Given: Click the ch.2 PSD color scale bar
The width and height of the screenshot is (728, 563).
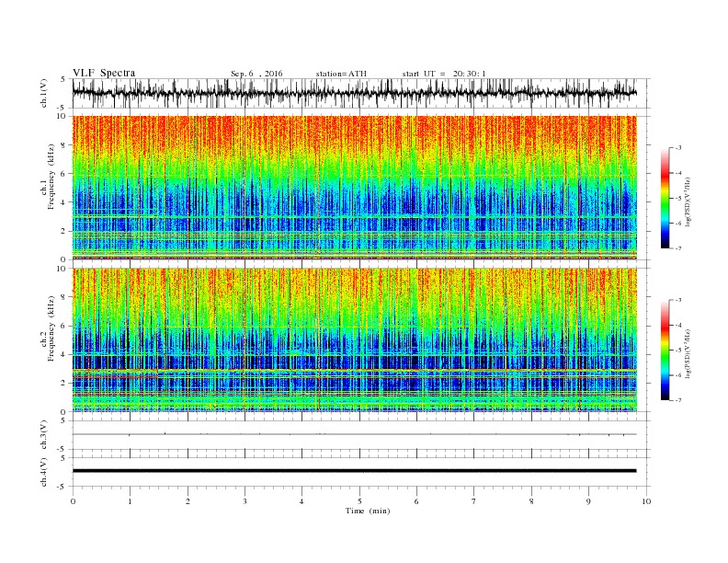Looking at the screenshot, I should click(665, 350).
